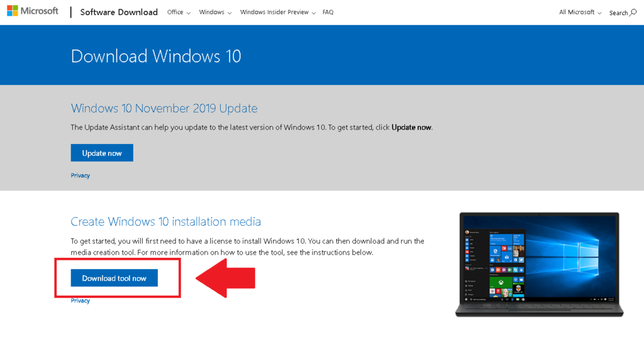This screenshot has width=644, height=339.
Task: Click the Windows 10 November 2019 Update heading
Action: pos(164,108)
